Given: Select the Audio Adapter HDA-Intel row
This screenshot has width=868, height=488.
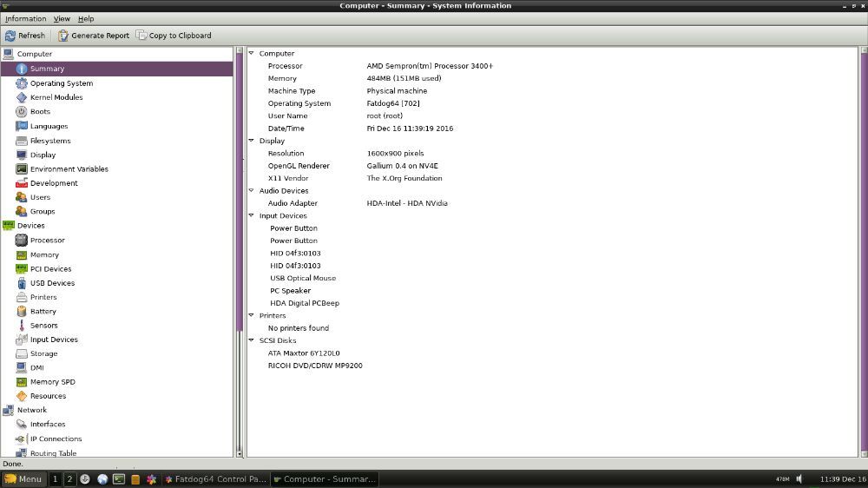Looking at the screenshot, I should coord(358,203).
